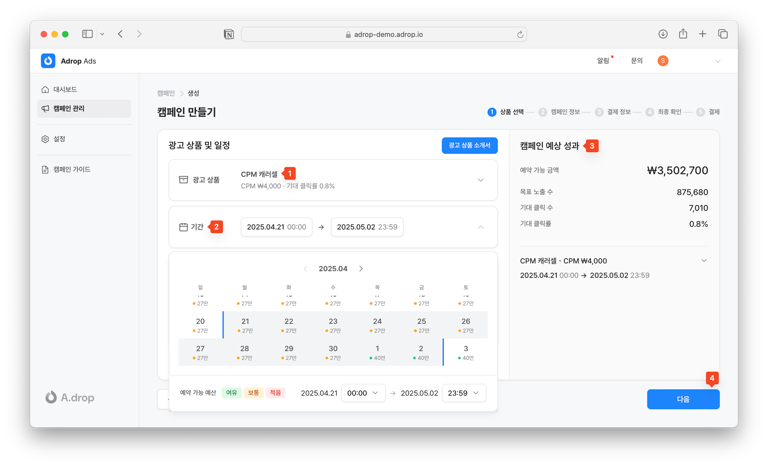
Task: Show Safari tab overview icon
Action: click(x=722, y=34)
